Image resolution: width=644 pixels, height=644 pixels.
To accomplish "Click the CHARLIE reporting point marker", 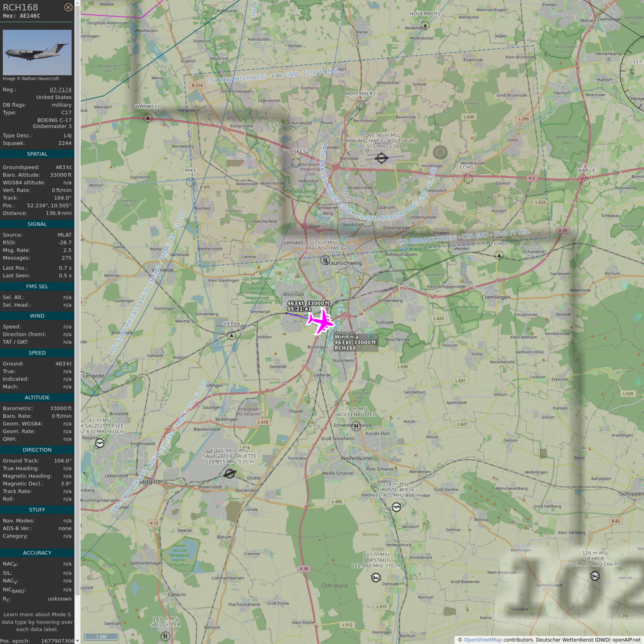I will [x=585, y=182].
